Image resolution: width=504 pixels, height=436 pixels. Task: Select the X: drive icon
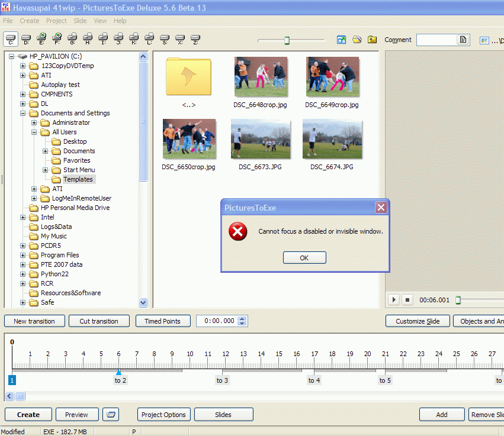coord(180,39)
